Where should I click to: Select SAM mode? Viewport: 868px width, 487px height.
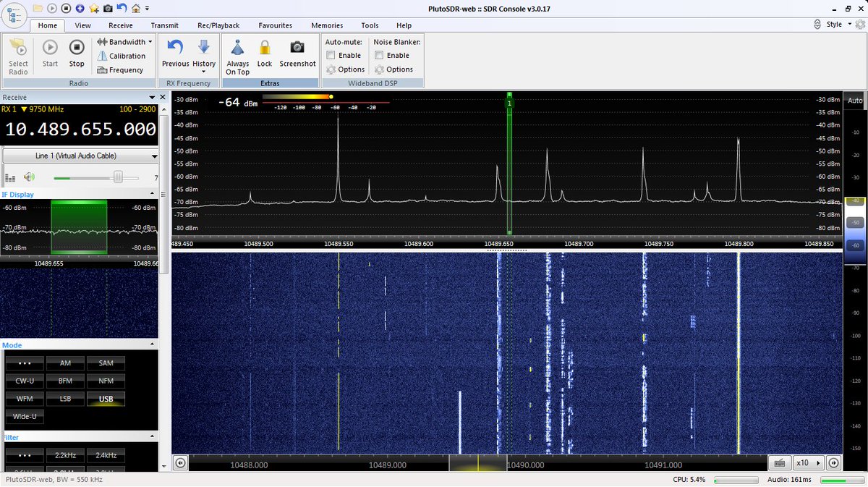[x=106, y=363]
